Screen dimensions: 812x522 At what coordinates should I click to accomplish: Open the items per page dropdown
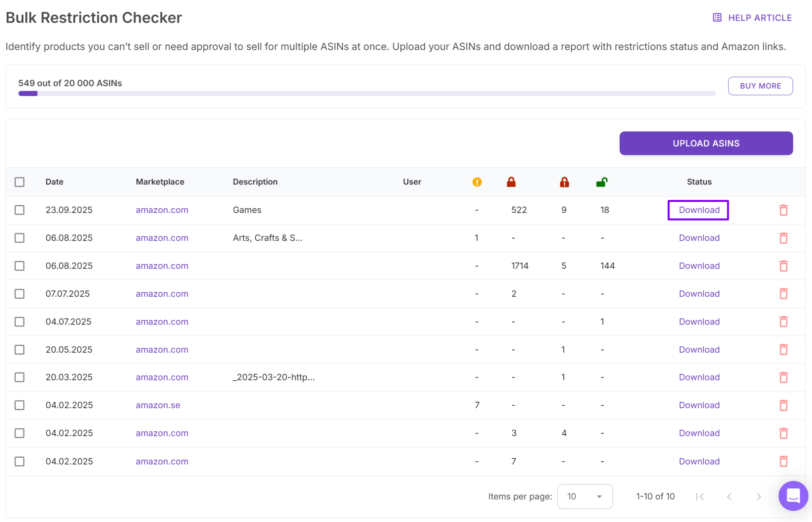585,496
